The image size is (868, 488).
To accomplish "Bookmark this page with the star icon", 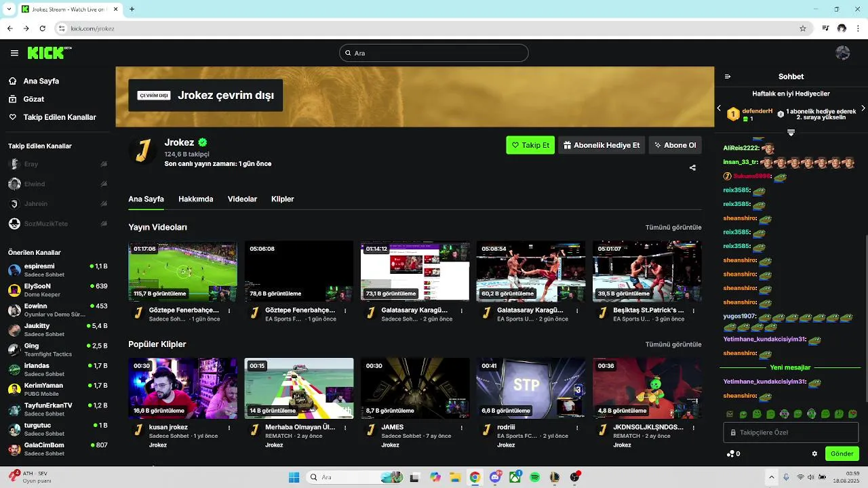I will point(803,28).
